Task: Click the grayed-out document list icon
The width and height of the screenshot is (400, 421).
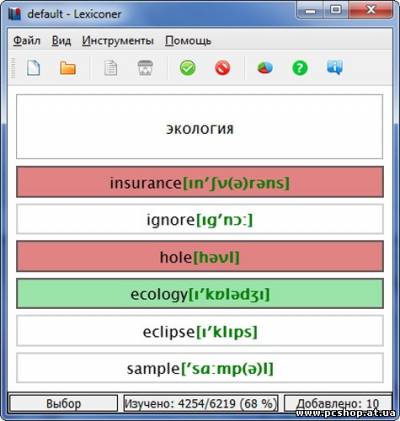Action: click(111, 68)
